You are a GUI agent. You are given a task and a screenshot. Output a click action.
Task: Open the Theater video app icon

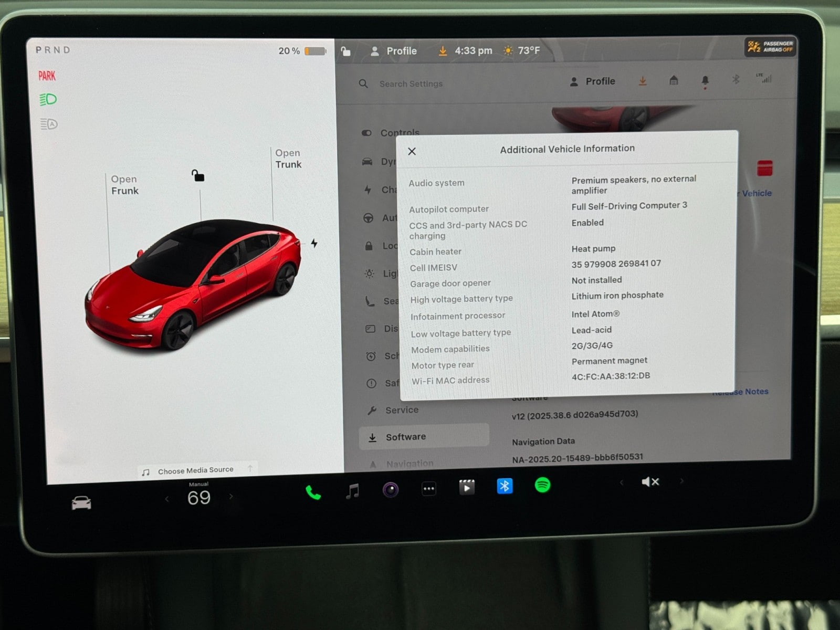click(466, 487)
